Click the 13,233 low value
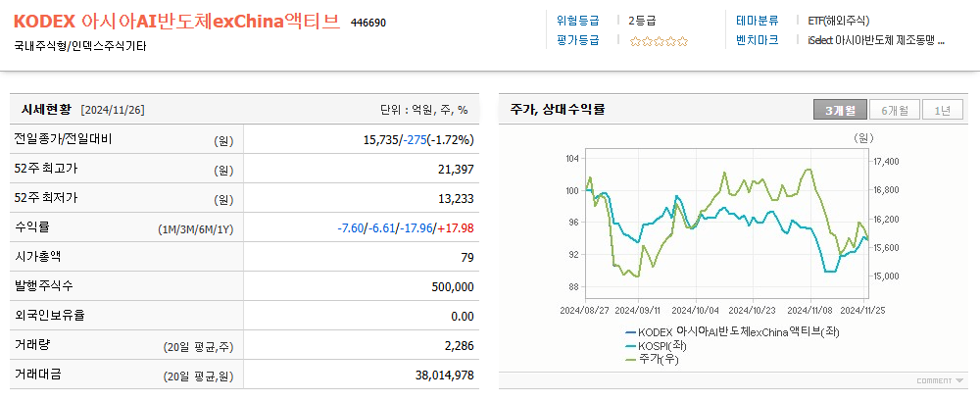The height and width of the screenshot is (401, 980). pos(456,199)
